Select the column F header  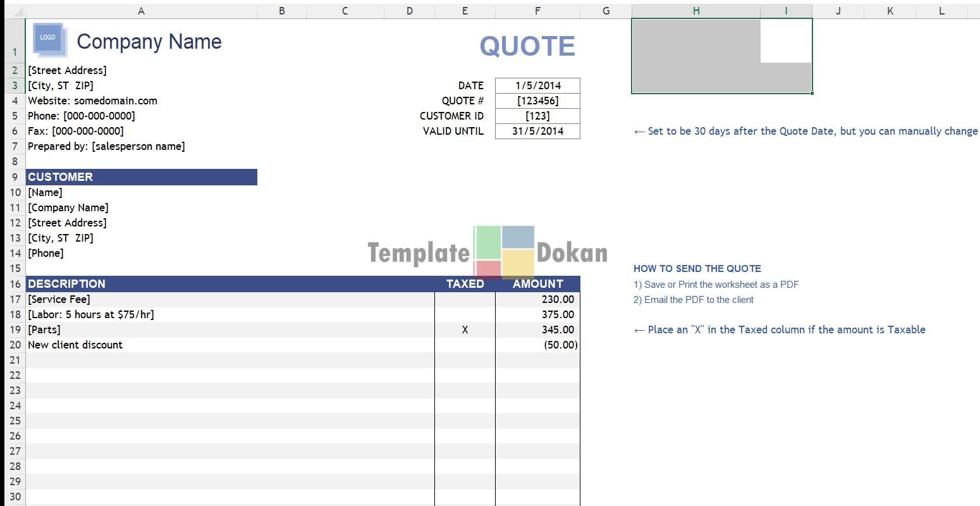(x=537, y=11)
